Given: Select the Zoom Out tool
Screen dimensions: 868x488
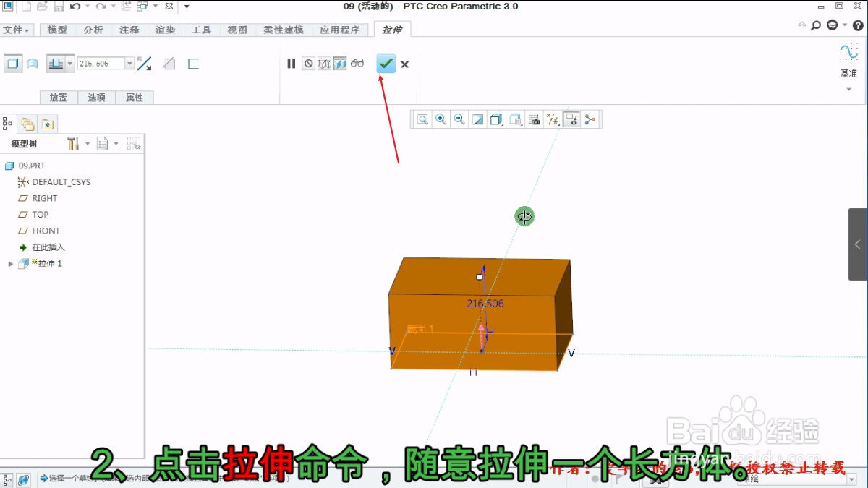Looking at the screenshot, I should [459, 119].
